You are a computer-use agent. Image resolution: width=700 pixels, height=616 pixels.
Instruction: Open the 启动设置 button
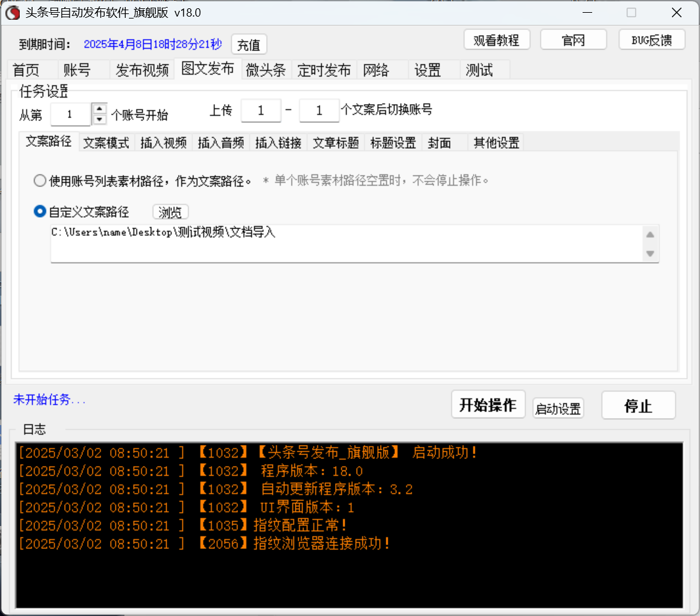(558, 409)
